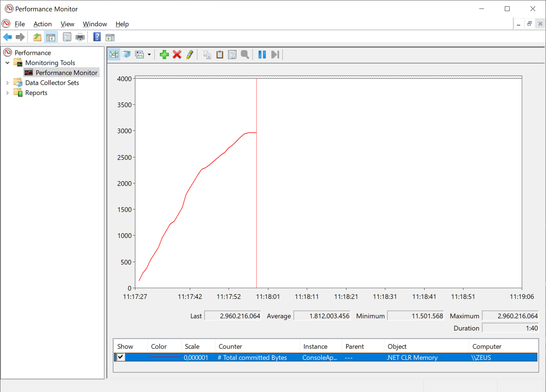Sort by the Computer column header

pos(503,346)
